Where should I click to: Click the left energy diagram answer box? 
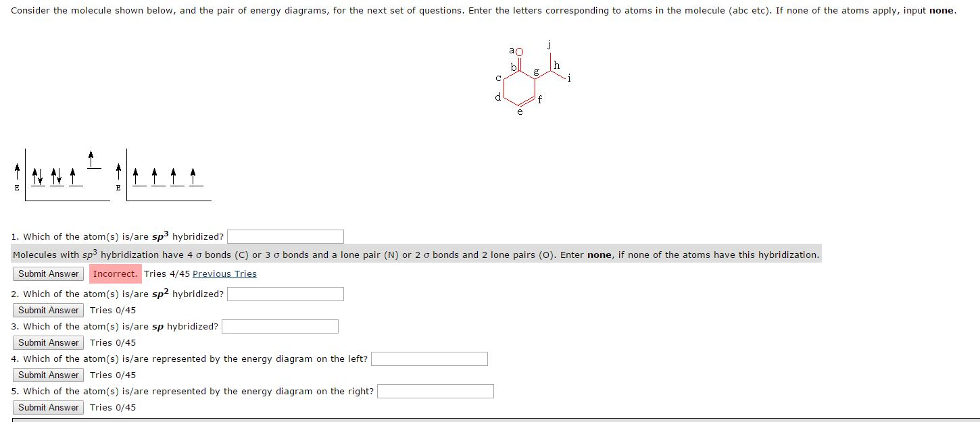[x=428, y=359]
